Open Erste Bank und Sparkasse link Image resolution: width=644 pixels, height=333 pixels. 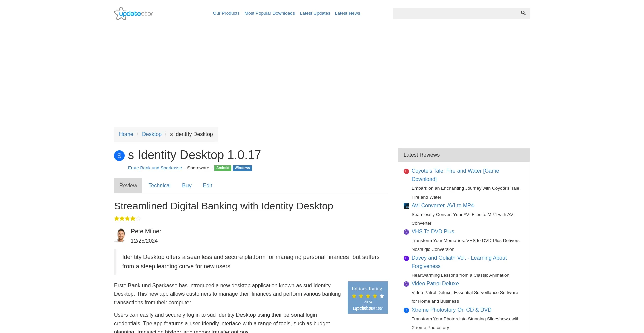[x=155, y=168]
